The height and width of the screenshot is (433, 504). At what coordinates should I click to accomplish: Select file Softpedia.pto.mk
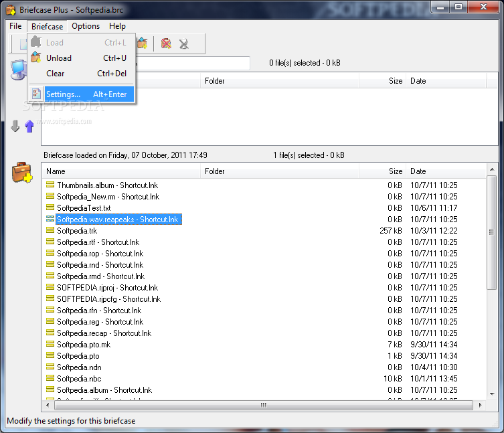(84, 344)
